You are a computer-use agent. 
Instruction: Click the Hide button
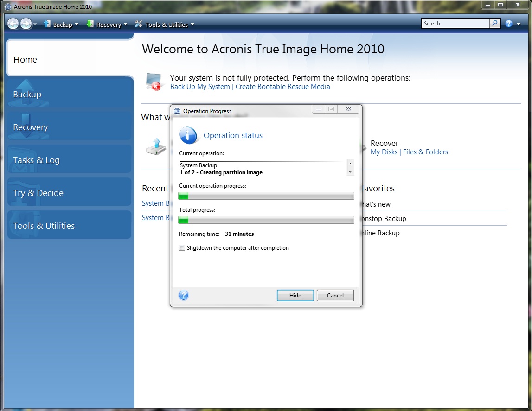coord(295,296)
